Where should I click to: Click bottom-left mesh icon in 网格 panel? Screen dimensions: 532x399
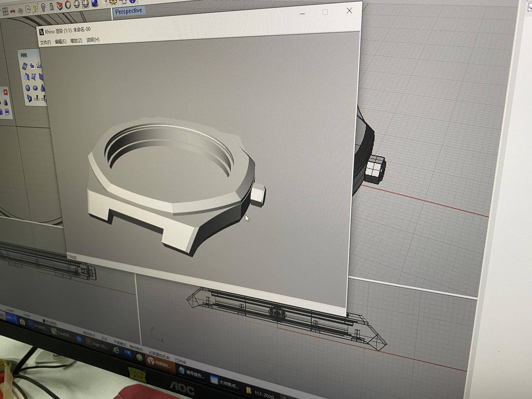29,98
